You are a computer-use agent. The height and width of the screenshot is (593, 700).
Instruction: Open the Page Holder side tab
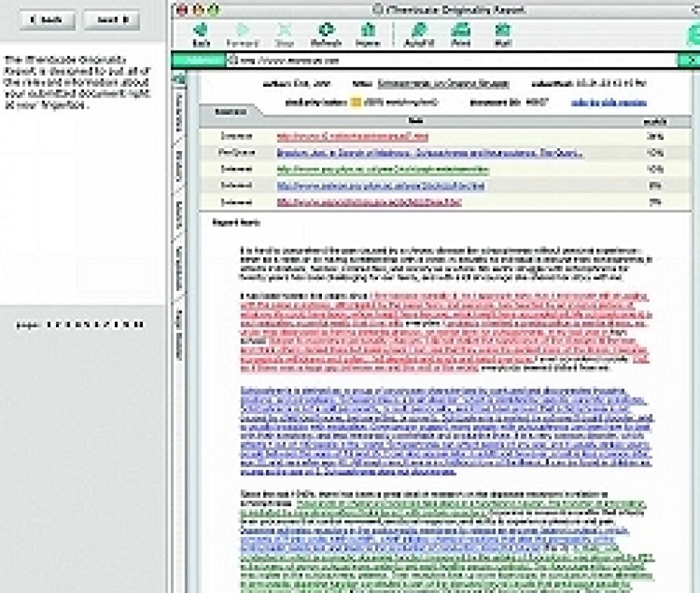[180, 334]
